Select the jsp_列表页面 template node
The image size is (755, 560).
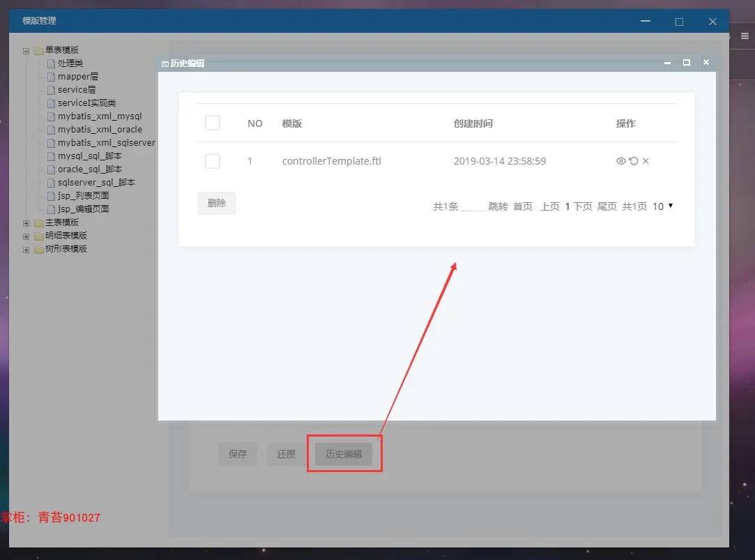click(83, 195)
